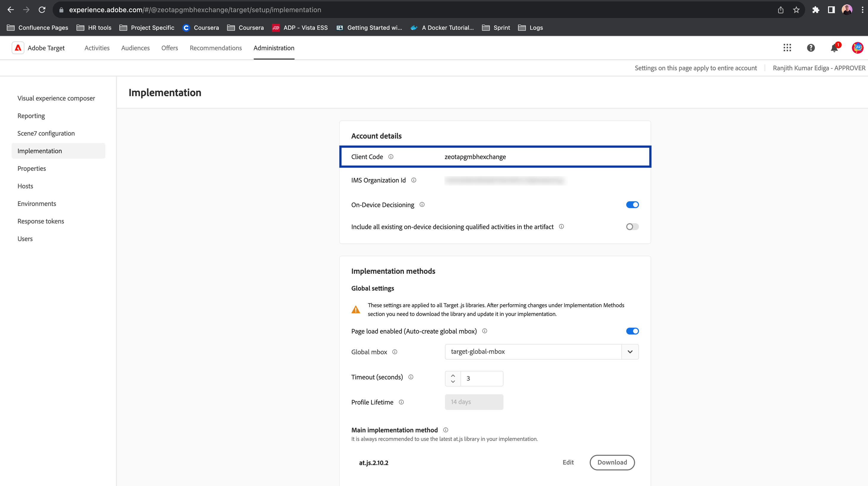Enable include all qualified activities toggle
Screen dimensions: 868x486
pos(632,227)
